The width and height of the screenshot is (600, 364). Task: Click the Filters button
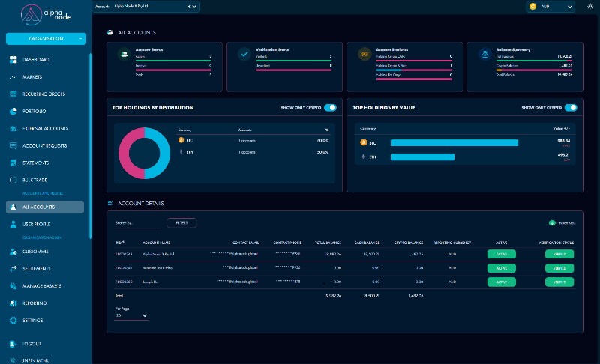tap(181, 222)
